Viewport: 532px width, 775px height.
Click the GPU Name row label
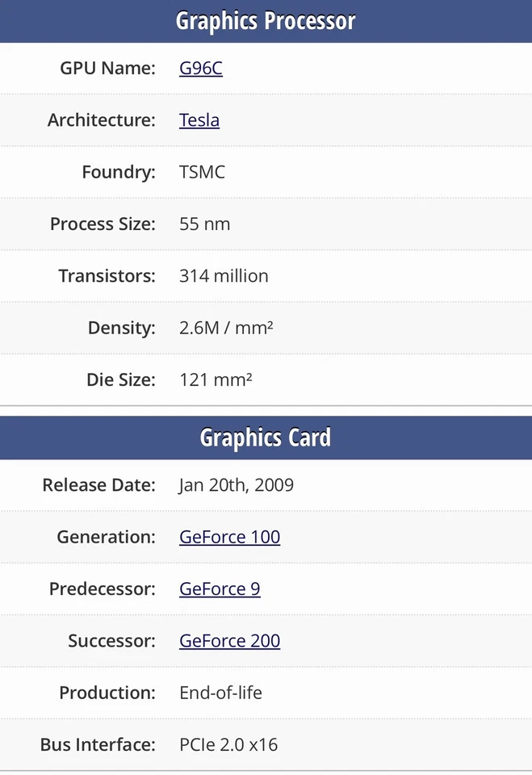point(107,69)
